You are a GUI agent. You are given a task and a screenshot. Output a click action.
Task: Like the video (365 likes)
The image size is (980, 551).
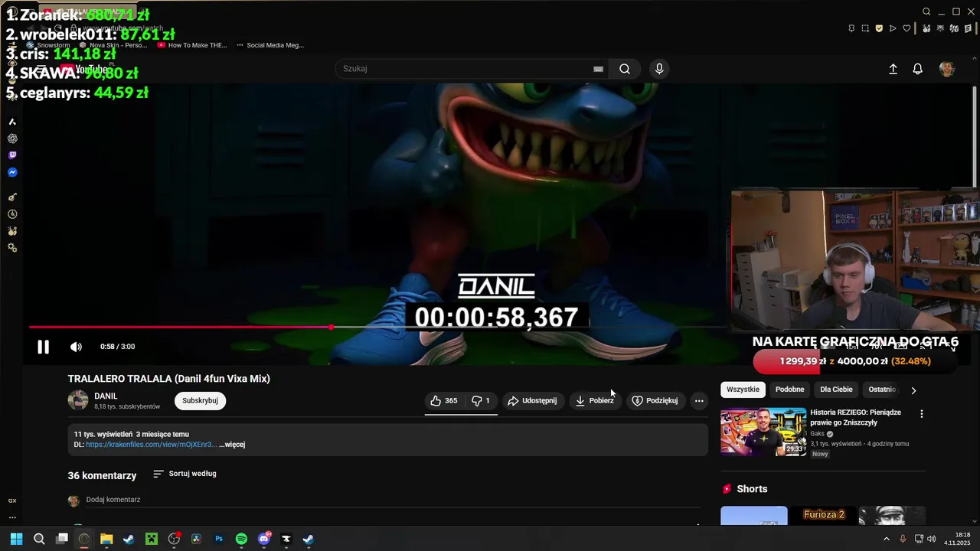(443, 400)
